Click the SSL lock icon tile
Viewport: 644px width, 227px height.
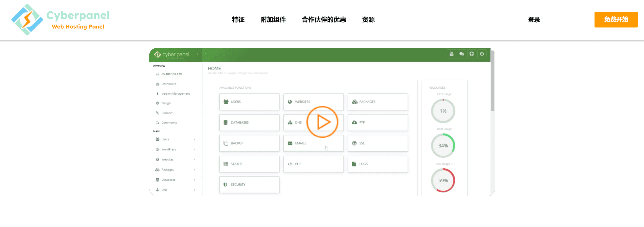(x=354, y=143)
